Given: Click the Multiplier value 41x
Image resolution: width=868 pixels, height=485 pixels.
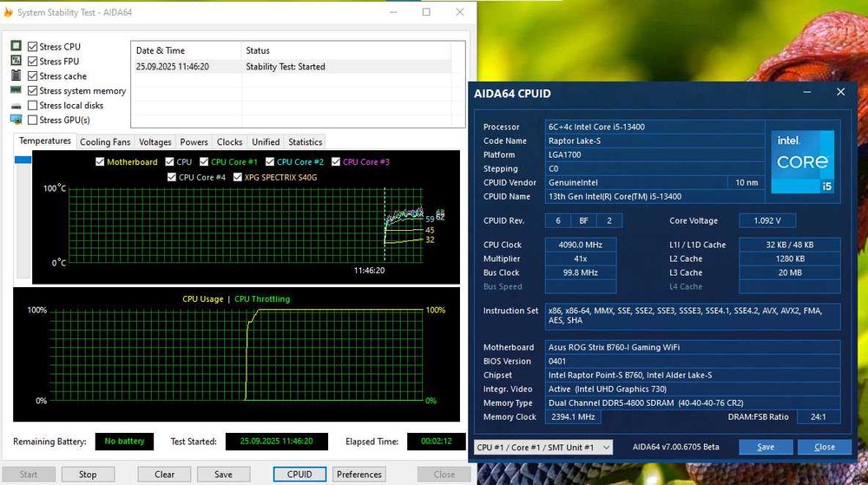Looking at the screenshot, I should point(580,259).
